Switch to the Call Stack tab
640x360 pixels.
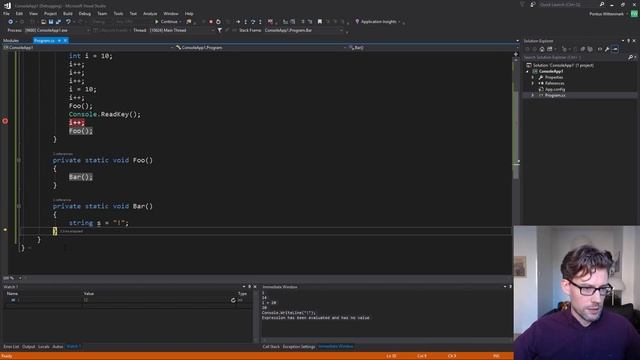click(271, 347)
